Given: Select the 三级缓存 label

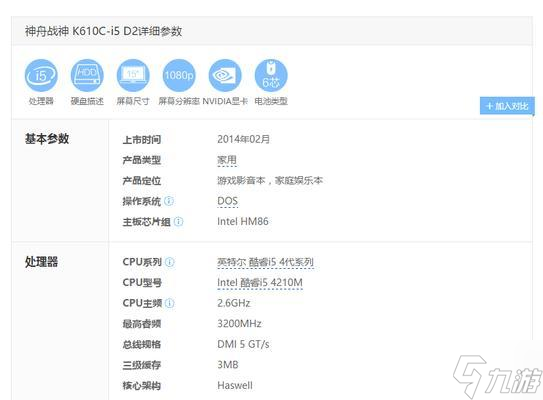Looking at the screenshot, I should (x=142, y=365).
